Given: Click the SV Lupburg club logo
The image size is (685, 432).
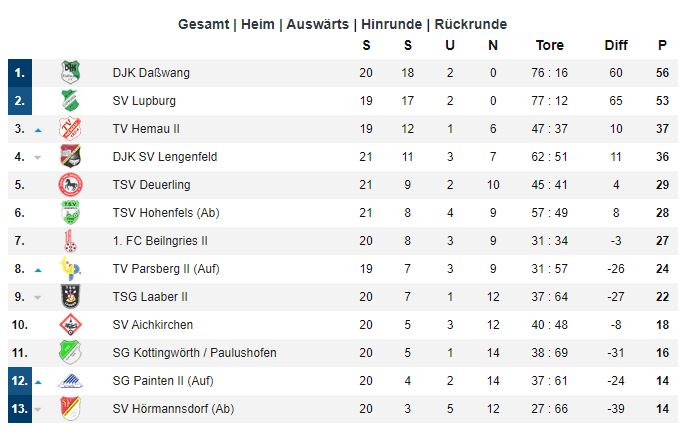Looking at the screenshot, I should click(70, 101).
